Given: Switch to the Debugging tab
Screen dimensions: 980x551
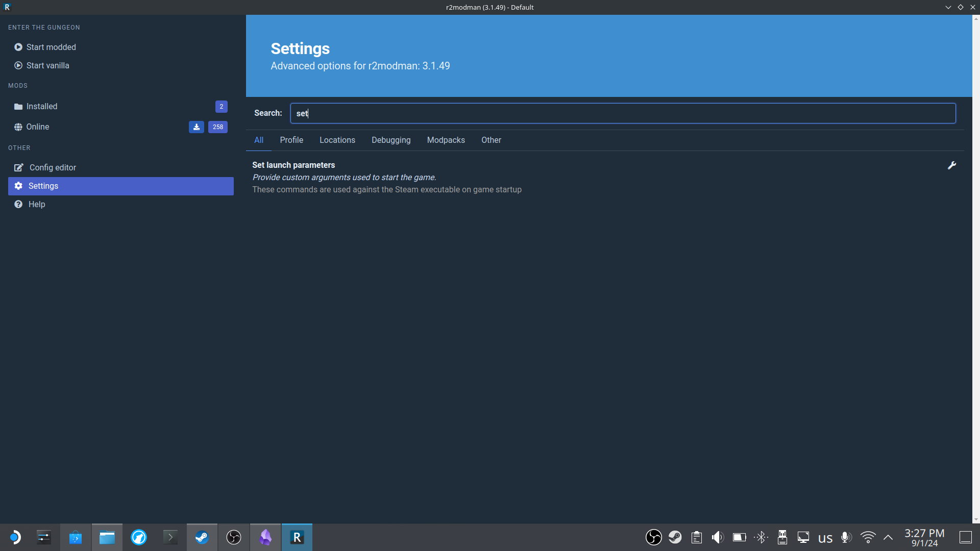Looking at the screenshot, I should point(391,140).
